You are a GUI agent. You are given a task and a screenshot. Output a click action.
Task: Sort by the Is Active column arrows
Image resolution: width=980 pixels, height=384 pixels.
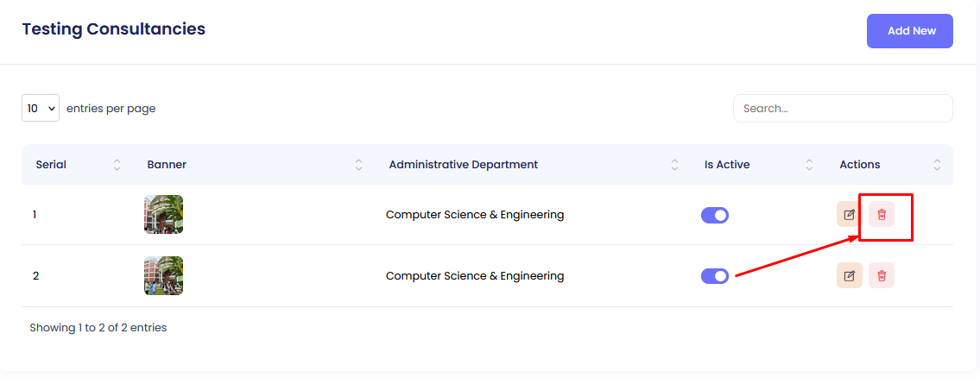click(809, 165)
